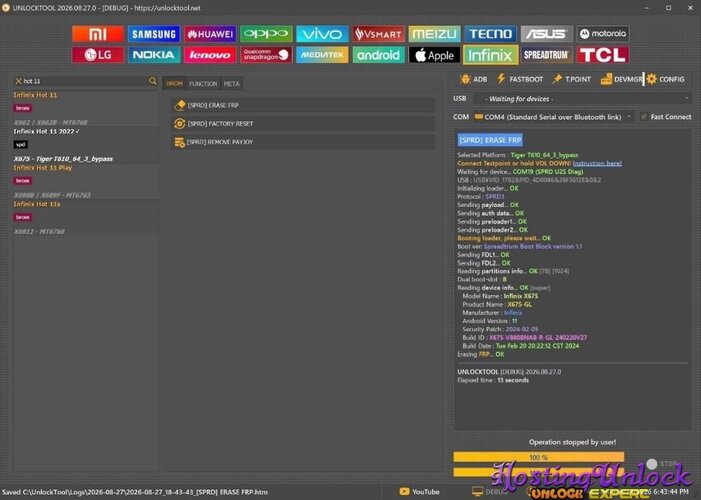Open the CONFIG settings

tap(665, 79)
